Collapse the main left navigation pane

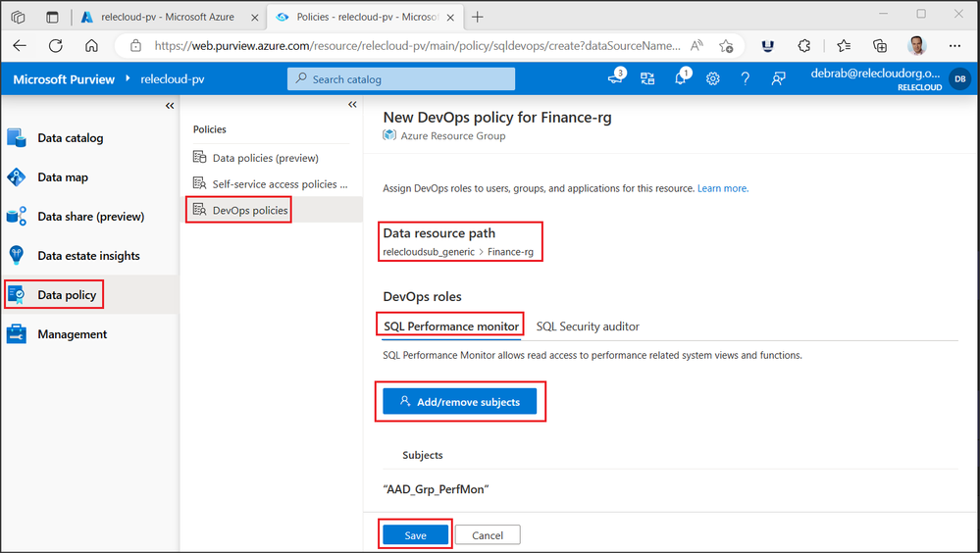pyautogui.click(x=170, y=106)
